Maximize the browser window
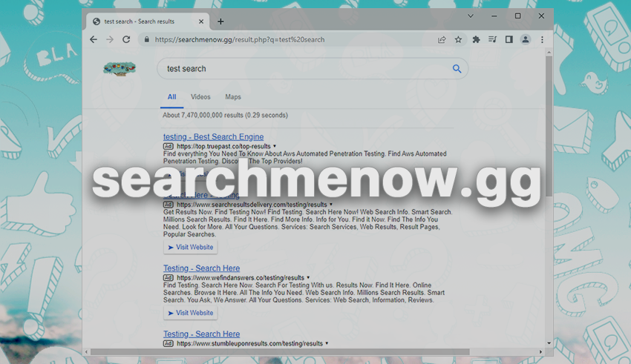Screen dimensions: 631x364 [518, 16]
